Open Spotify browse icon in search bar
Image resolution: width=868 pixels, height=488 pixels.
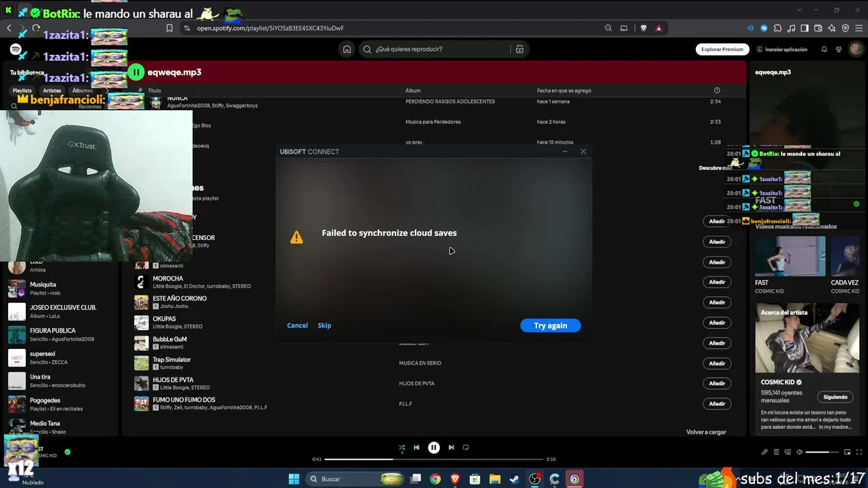coord(519,49)
